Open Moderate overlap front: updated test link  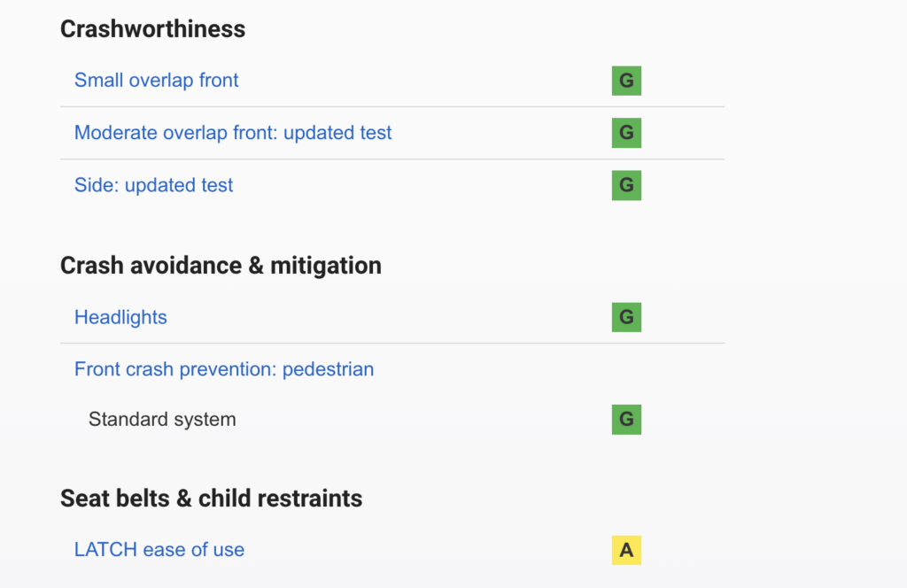click(x=233, y=133)
